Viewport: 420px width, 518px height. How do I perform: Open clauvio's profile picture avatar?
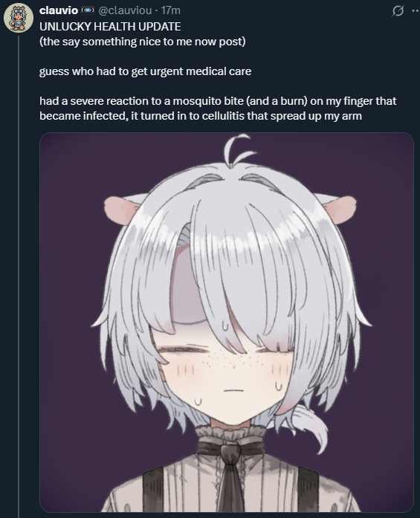18,18
